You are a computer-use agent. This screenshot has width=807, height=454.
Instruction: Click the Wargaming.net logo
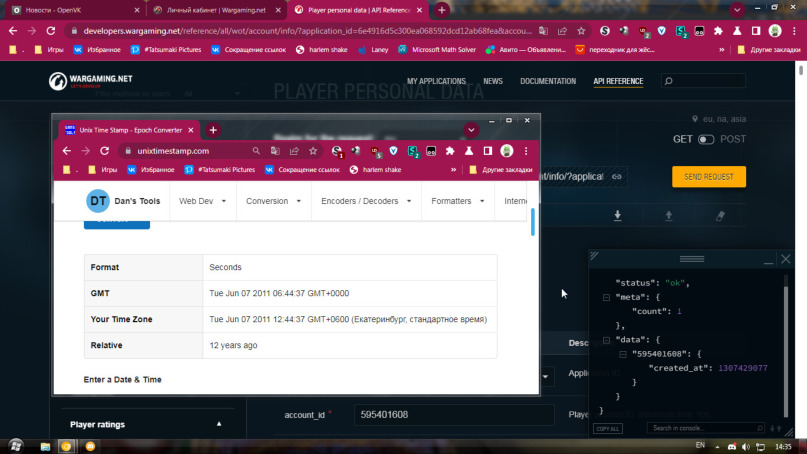click(91, 81)
